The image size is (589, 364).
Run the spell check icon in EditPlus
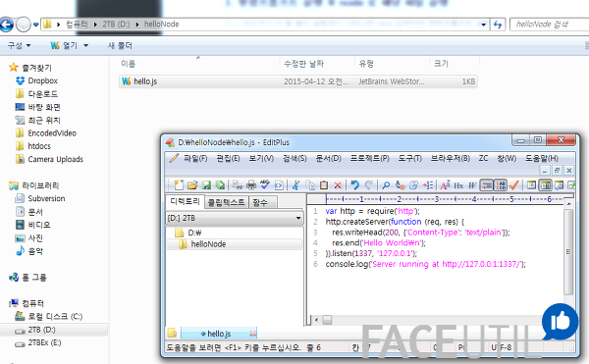coord(265,185)
